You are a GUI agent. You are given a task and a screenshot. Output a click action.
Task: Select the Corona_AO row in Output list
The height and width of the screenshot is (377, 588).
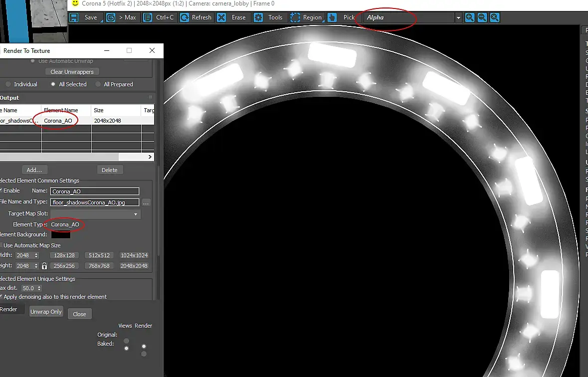[77, 121]
